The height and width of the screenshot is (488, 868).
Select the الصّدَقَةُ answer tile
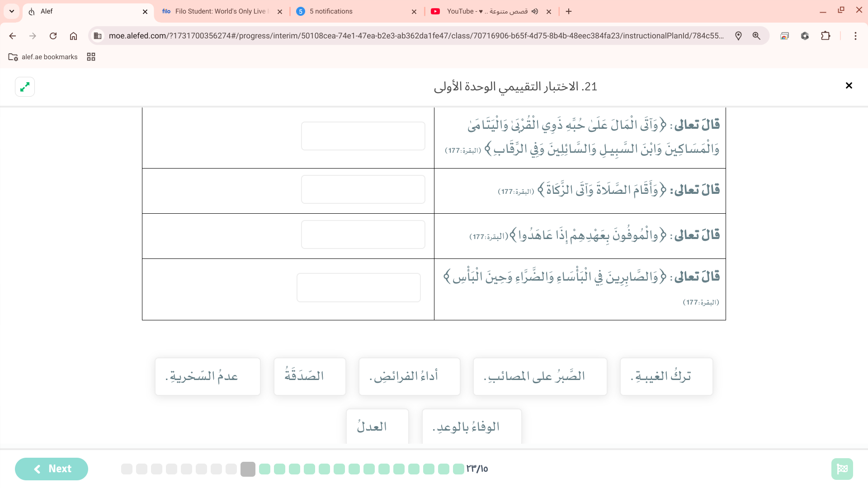point(310,376)
